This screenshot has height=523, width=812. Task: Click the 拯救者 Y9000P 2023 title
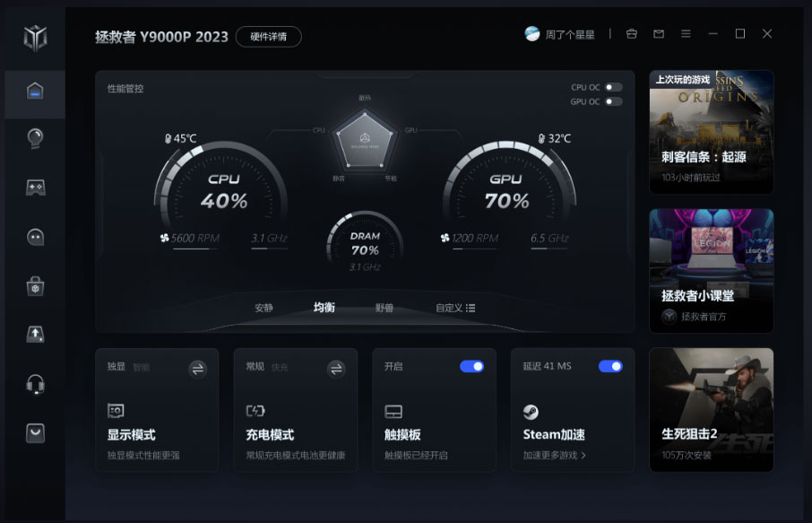(161, 37)
